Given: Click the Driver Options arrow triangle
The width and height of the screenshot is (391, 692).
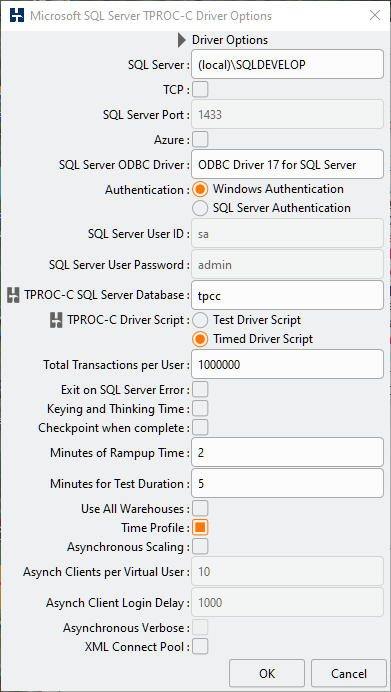Looking at the screenshot, I should click(x=182, y=40).
